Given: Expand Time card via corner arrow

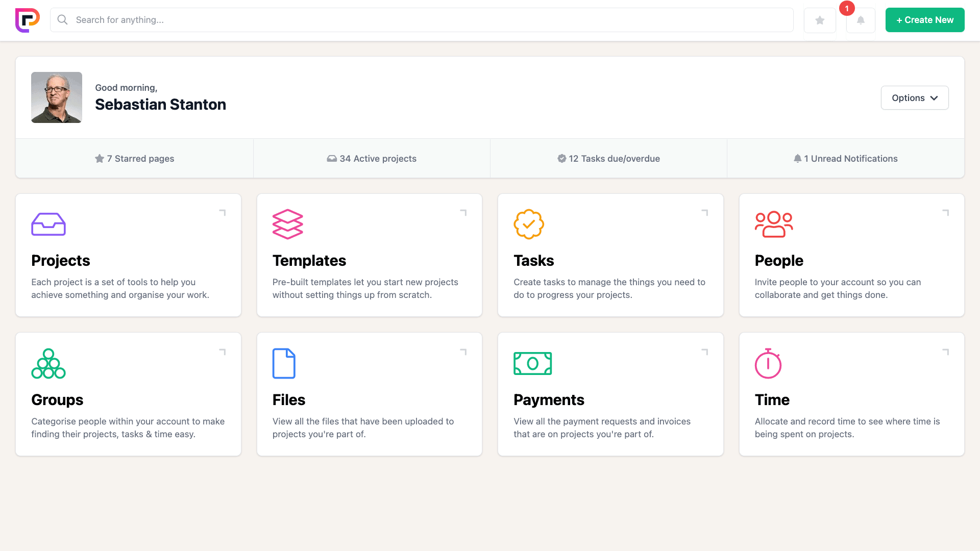Looking at the screenshot, I should [x=946, y=352].
